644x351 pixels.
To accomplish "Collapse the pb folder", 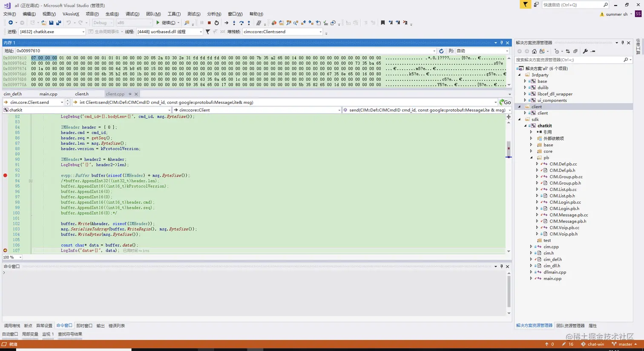I will [532, 158].
